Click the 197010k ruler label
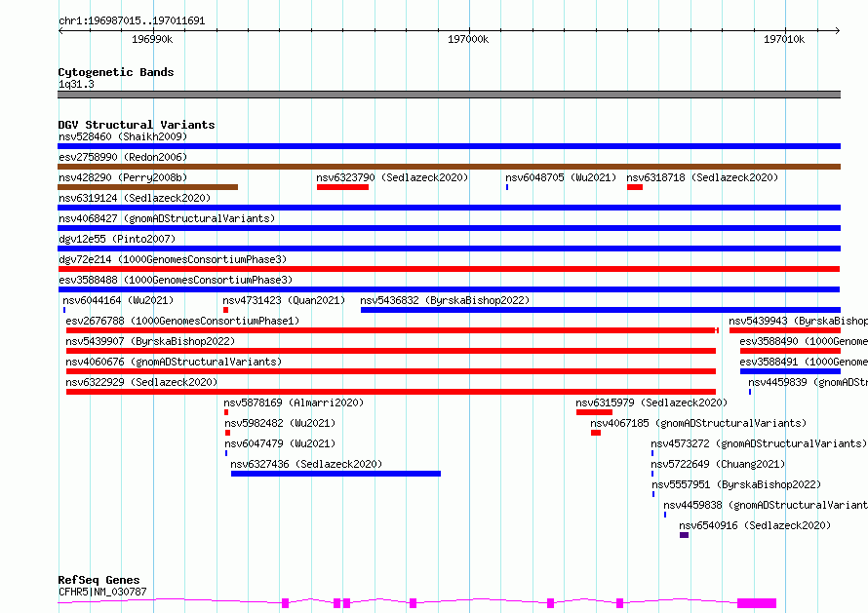 tap(784, 39)
